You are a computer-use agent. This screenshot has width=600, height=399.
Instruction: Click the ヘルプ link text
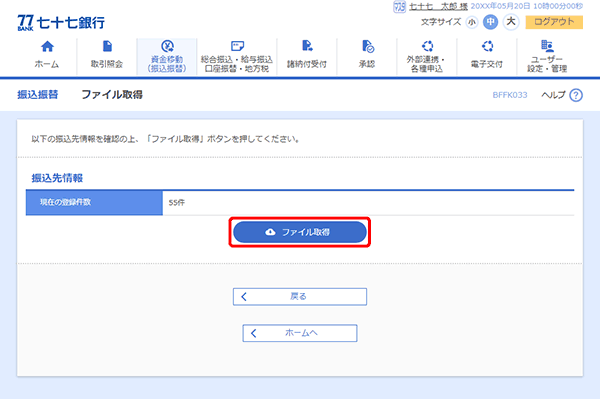point(553,95)
